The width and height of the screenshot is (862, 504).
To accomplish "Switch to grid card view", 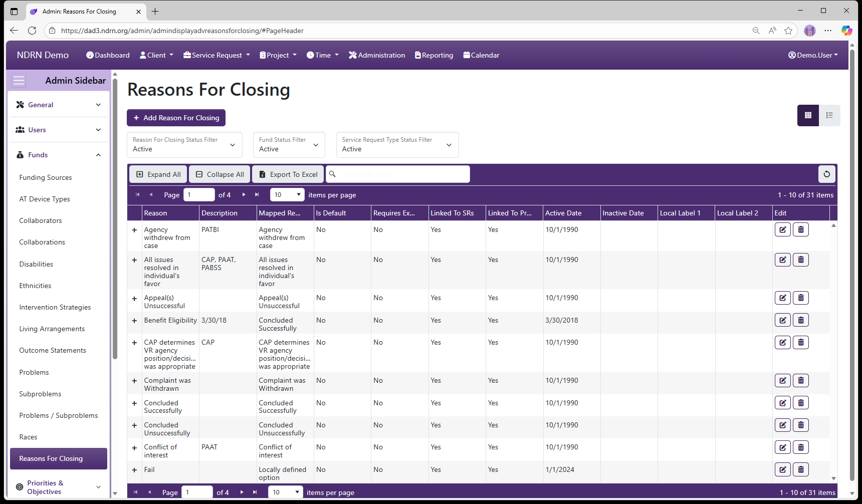I will (808, 115).
